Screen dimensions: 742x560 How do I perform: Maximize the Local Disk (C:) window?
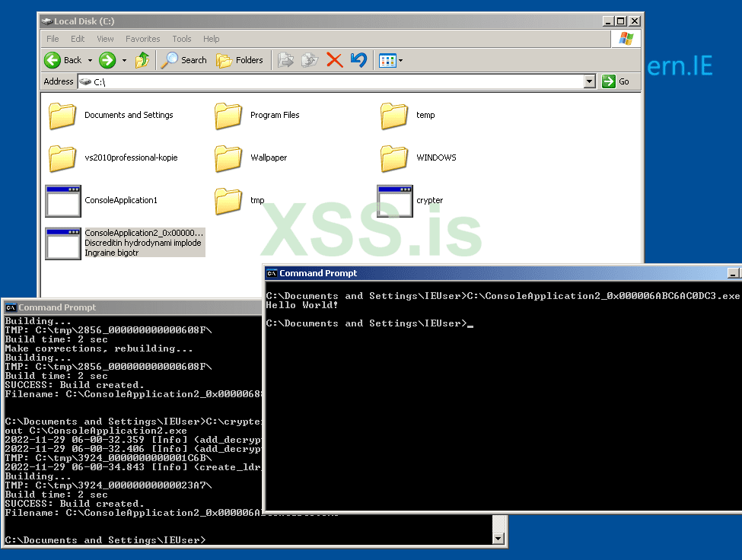tap(621, 21)
